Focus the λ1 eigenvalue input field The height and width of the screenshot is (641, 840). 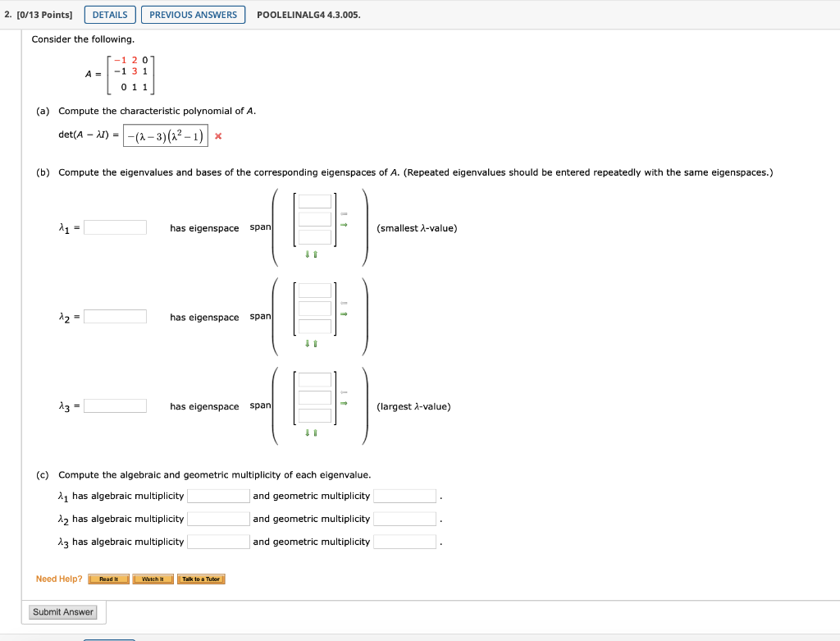[115, 227]
